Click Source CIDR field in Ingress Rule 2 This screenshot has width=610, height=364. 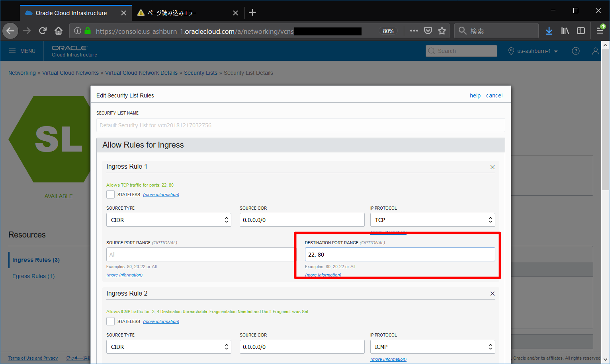[x=302, y=347]
